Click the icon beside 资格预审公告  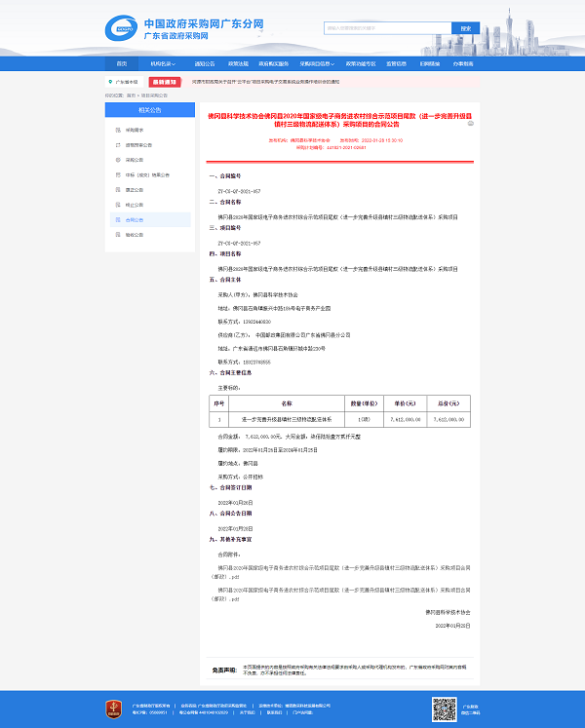(118, 145)
